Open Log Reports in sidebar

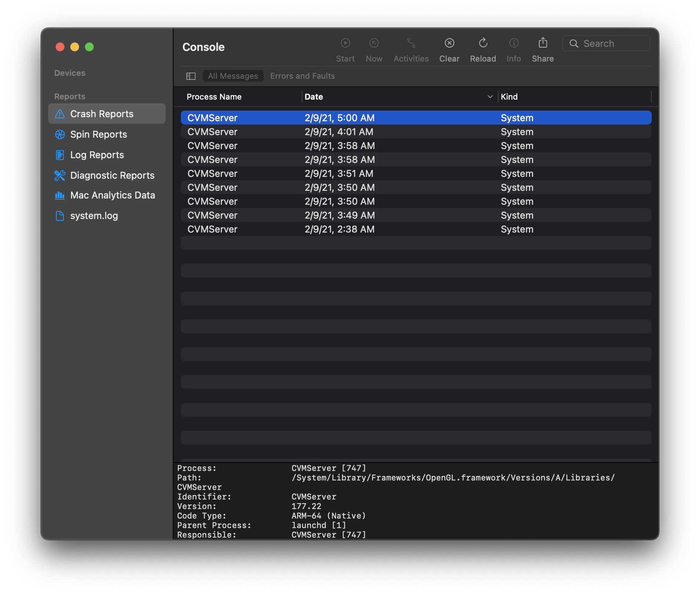(x=107, y=155)
